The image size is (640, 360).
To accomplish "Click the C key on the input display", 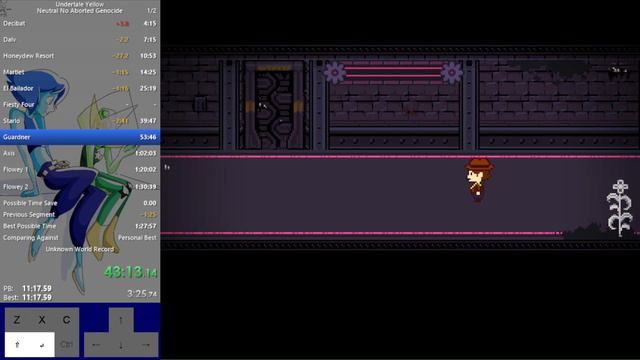I will (x=67, y=320).
